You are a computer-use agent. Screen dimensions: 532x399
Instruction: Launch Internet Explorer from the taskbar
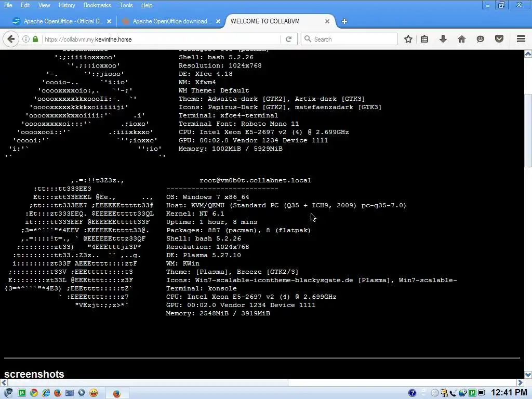(x=46, y=393)
